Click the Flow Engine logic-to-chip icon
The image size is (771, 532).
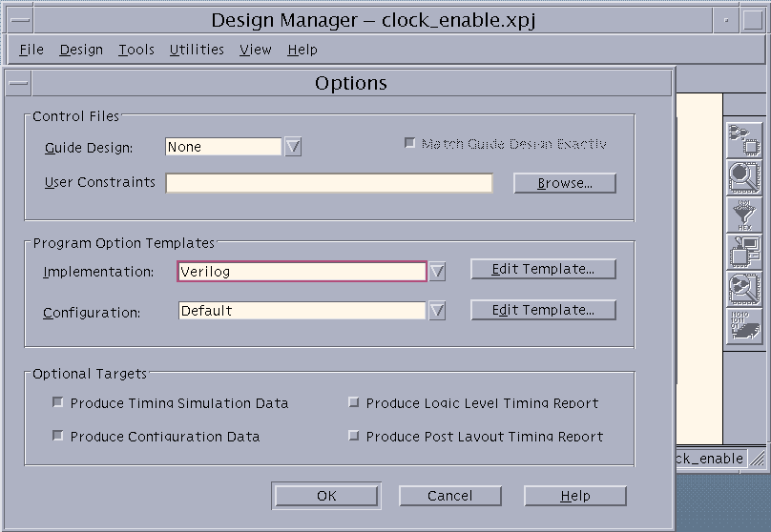pyautogui.click(x=743, y=138)
